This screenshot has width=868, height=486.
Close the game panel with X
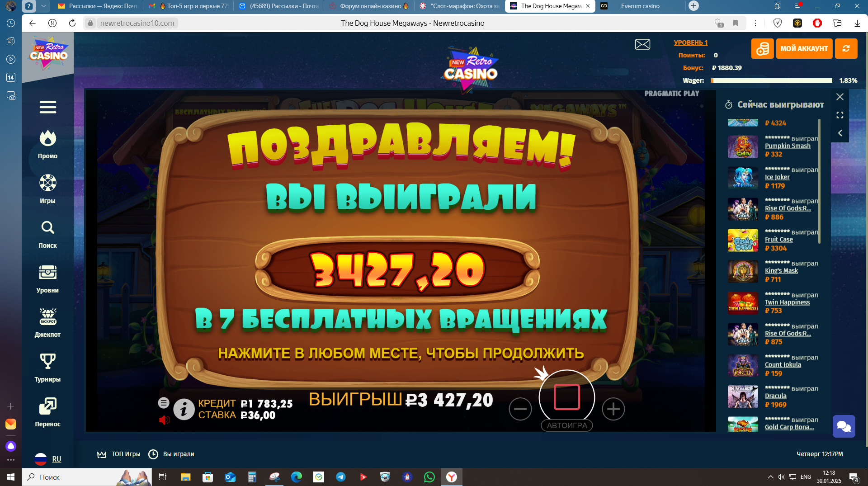pos(840,97)
